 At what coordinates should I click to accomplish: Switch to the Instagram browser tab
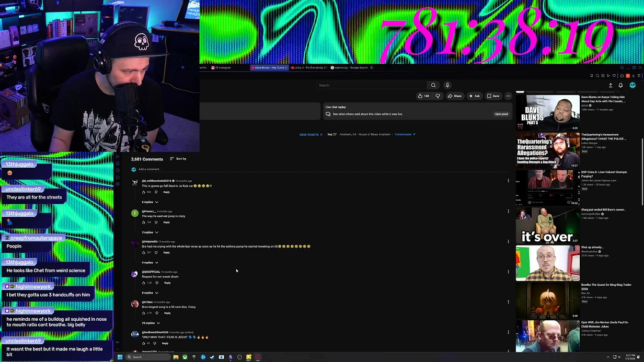tap(223, 67)
